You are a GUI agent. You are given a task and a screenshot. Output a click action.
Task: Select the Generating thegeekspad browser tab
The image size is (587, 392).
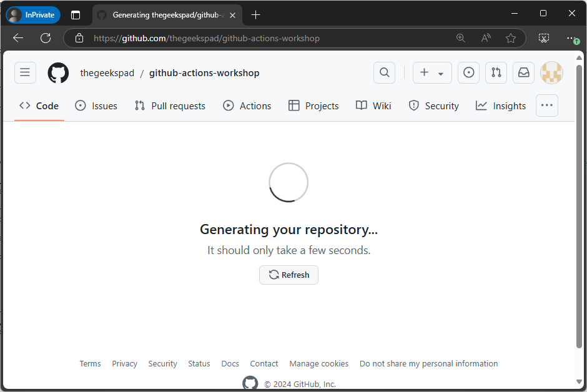167,15
